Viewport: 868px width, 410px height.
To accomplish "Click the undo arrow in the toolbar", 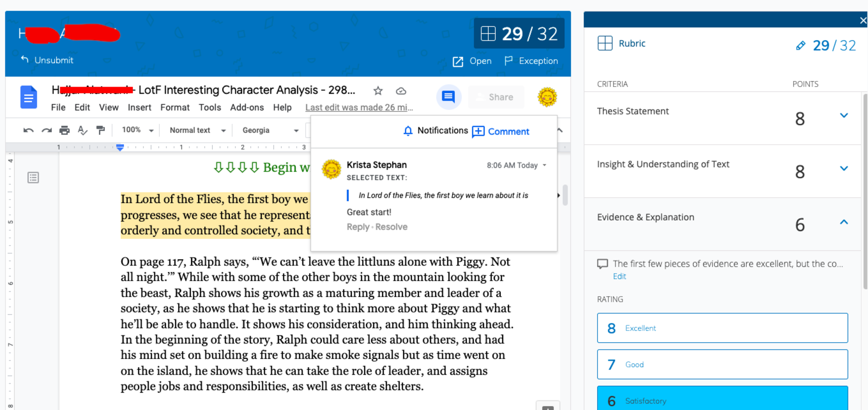I will click(x=28, y=130).
